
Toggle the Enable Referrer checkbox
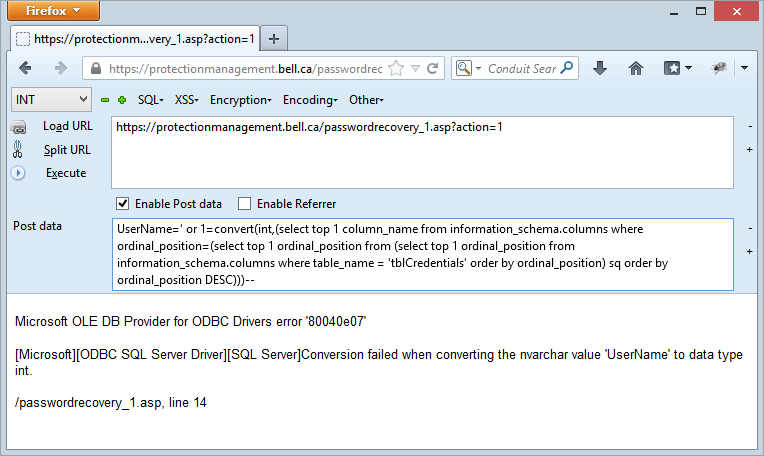tap(245, 204)
